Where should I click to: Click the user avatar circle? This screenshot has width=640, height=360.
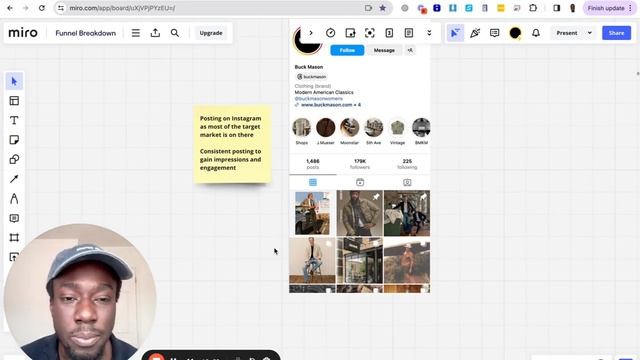click(515, 33)
